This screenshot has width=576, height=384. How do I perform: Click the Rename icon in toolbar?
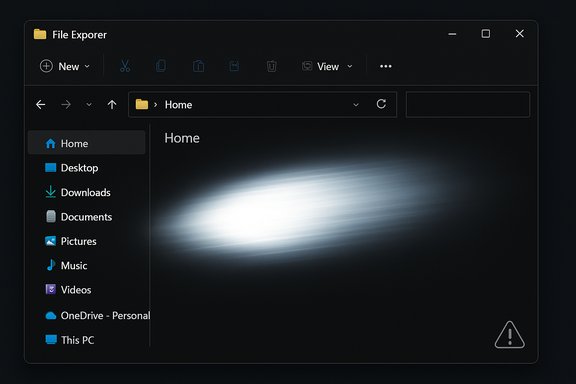[x=234, y=66]
